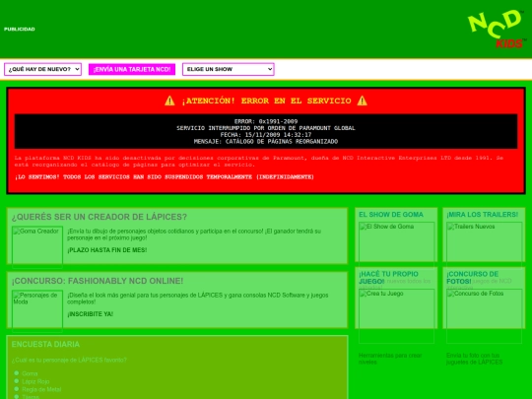The height and width of the screenshot is (399, 532).
Task: Click the ¡Inscribite ya! link
Action: pos(91,314)
